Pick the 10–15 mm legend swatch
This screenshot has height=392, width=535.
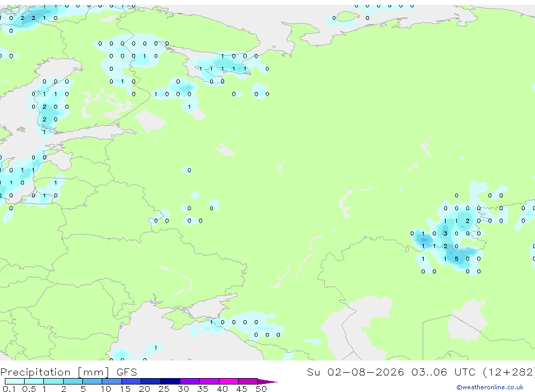click(112, 381)
